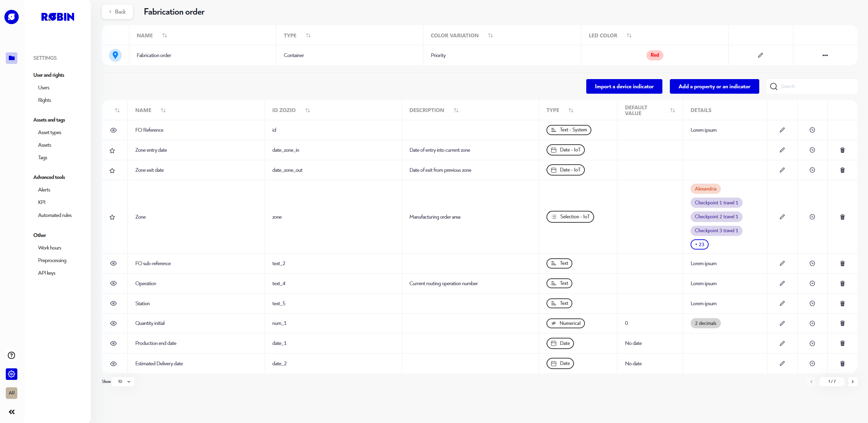868x423 pixels.
Task: Toggle visibility eye for Quantity initial
Action: tap(114, 324)
